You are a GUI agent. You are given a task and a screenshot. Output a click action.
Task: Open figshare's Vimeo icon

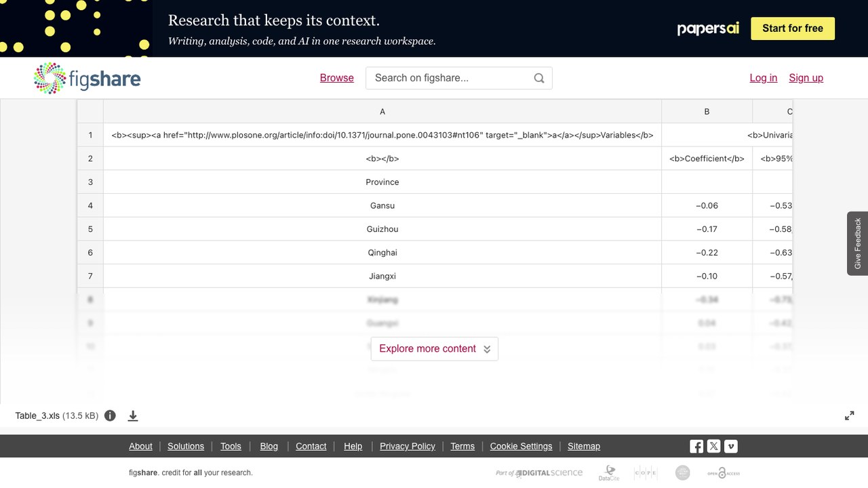coord(731,446)
